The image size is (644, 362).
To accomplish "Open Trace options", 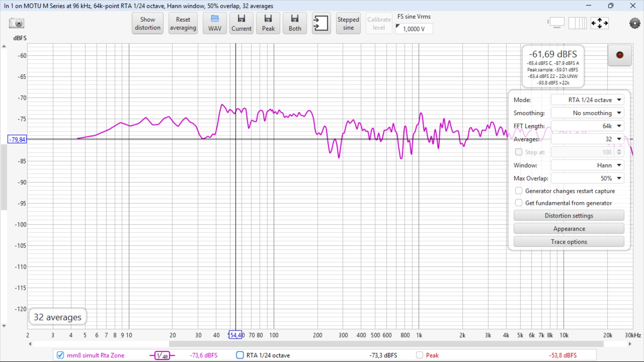I will tap(569, 242).
